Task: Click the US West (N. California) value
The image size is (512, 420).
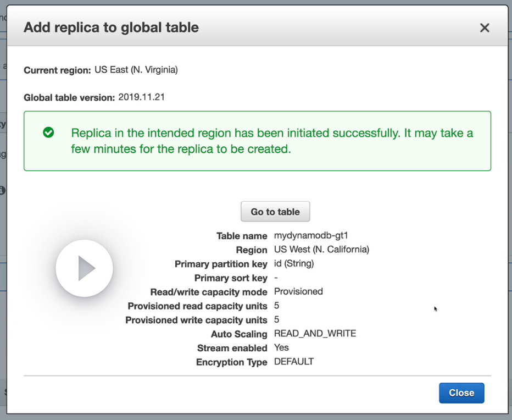Action: 321,250
